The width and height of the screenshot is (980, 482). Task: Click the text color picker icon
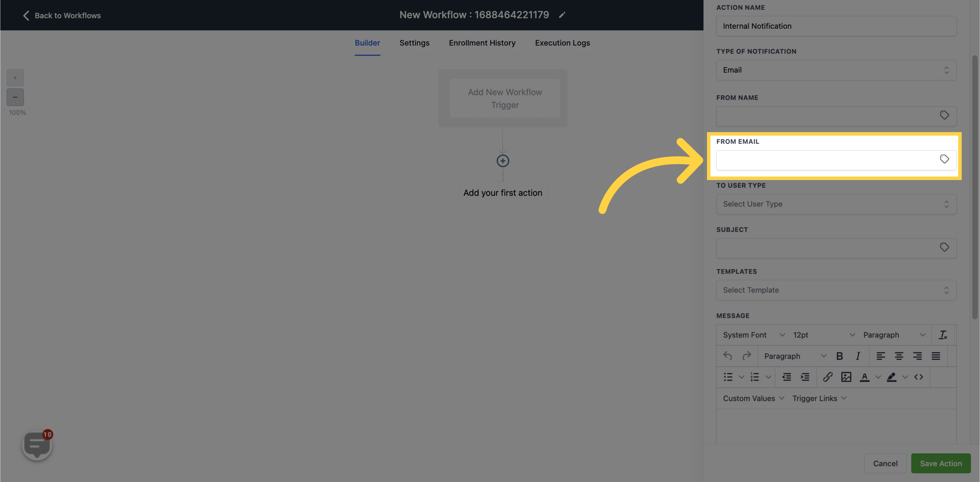coord(865,377)
